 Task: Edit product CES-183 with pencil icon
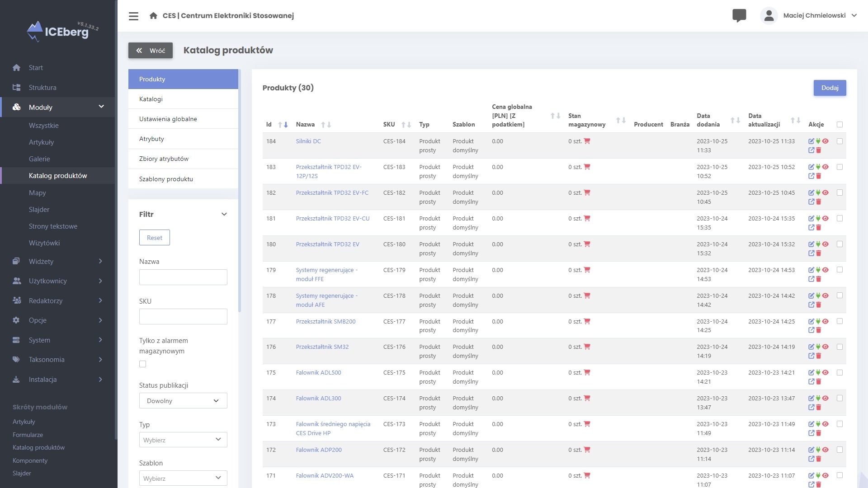(811, 167)
